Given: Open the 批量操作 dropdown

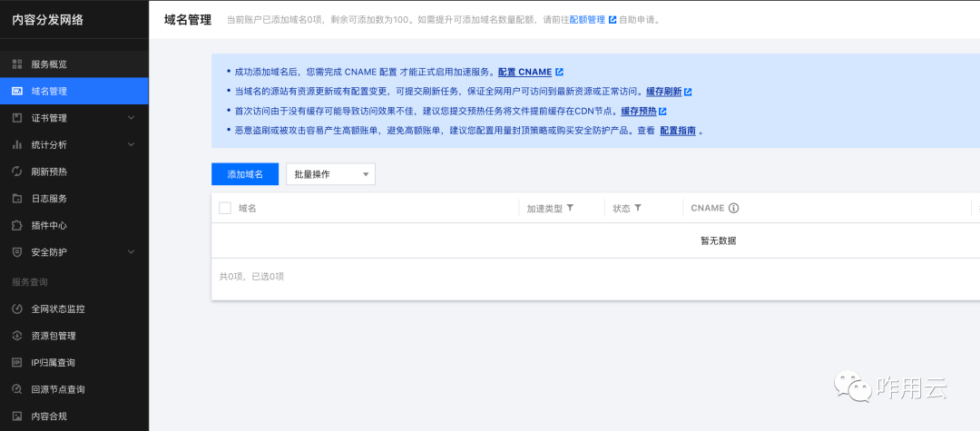Looking at the screenshot, I should tap(330, 174).
